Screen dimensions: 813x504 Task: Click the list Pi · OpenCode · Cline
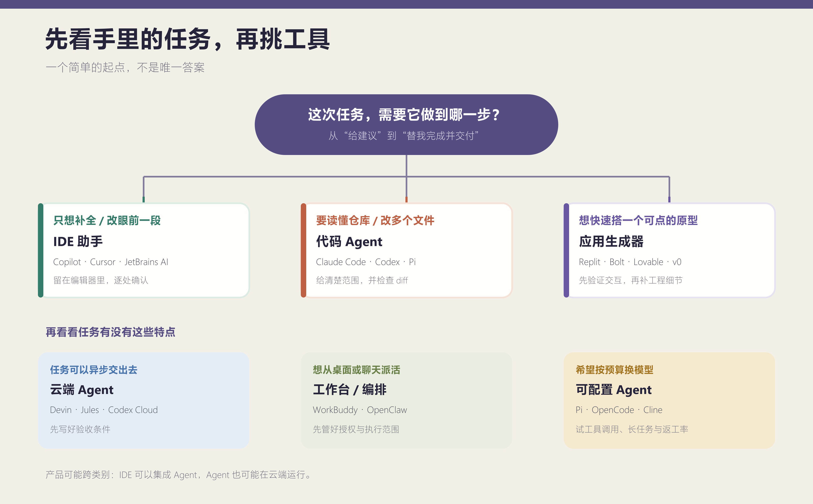619,410
